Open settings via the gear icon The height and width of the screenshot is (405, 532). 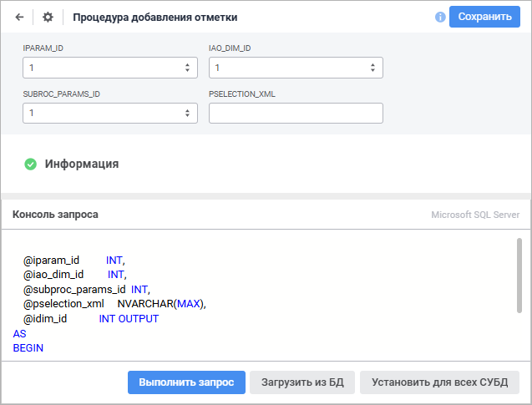(x=48, y=17)
